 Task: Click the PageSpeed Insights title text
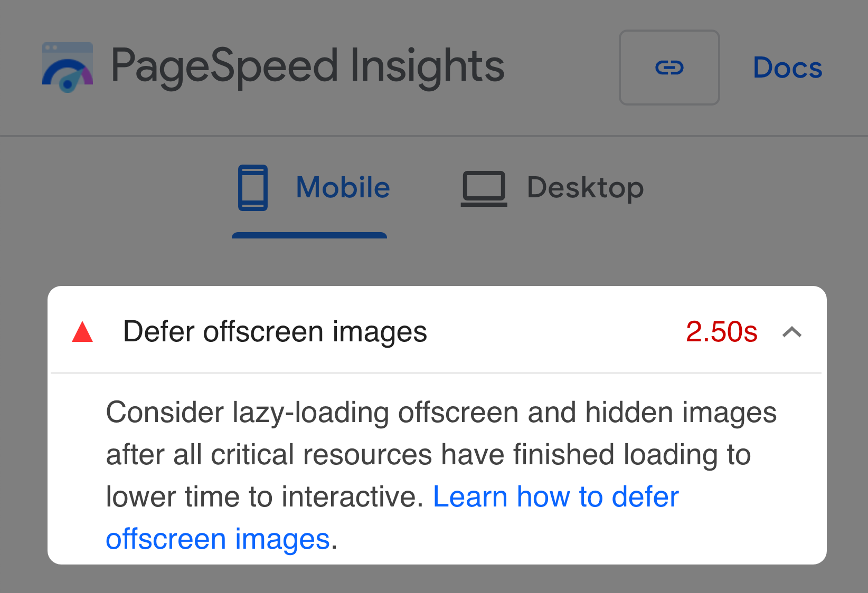click(307, 66)
